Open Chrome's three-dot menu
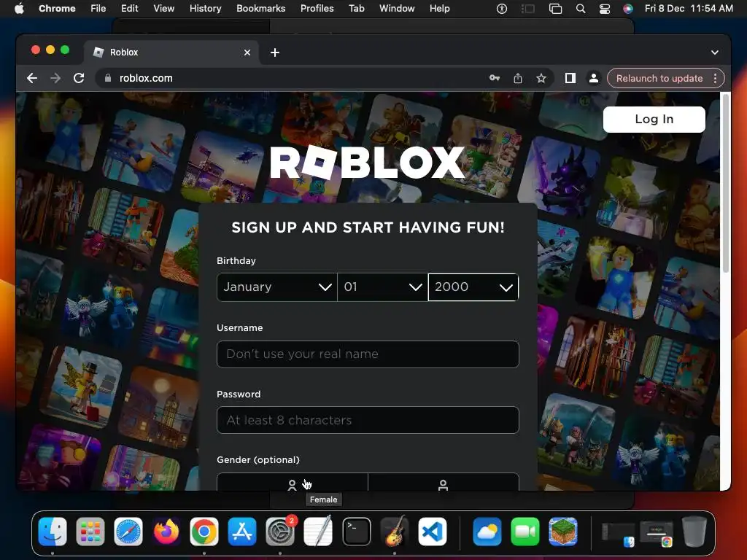This screenshot has height=560, width=747. tap(715, 78)
